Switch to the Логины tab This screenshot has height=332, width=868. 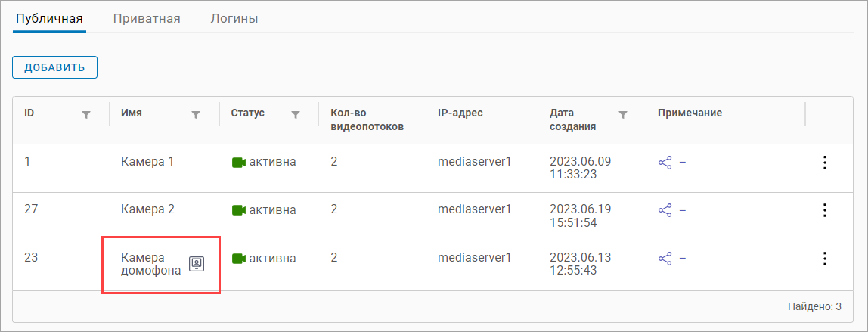[234, 18]
